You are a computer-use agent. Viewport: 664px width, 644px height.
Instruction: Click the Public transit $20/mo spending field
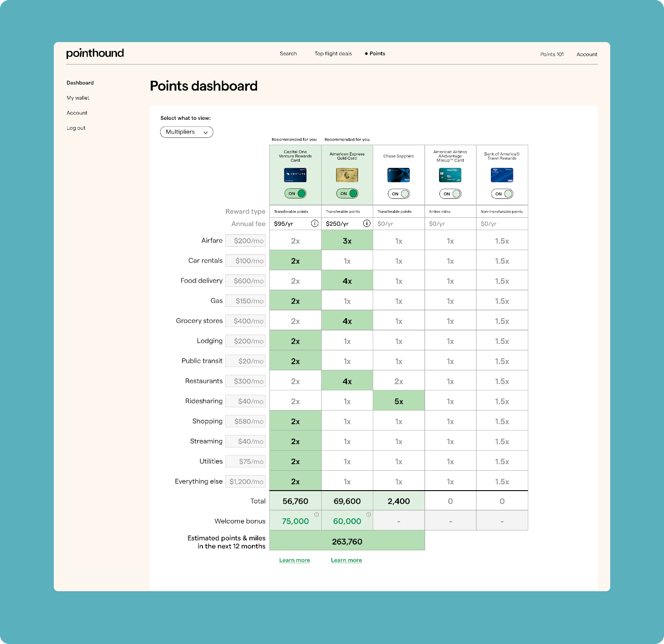(x=245, y=361)
